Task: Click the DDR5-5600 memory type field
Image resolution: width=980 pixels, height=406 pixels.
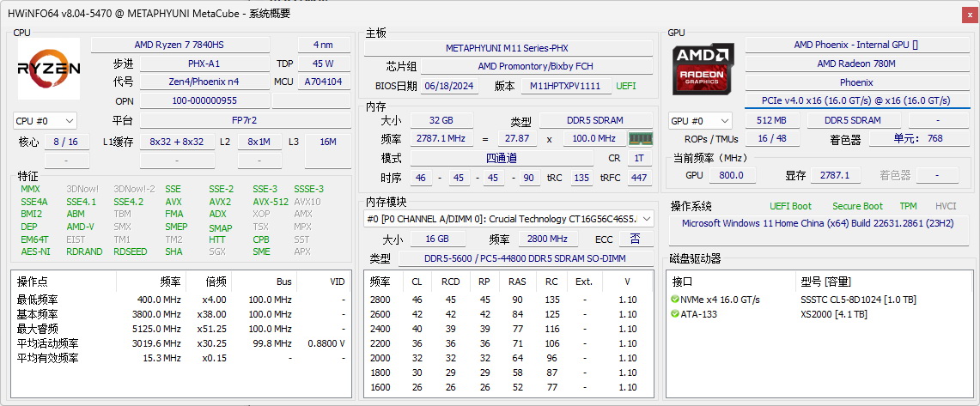Action: pyautogui.click(x=524, y=258)
